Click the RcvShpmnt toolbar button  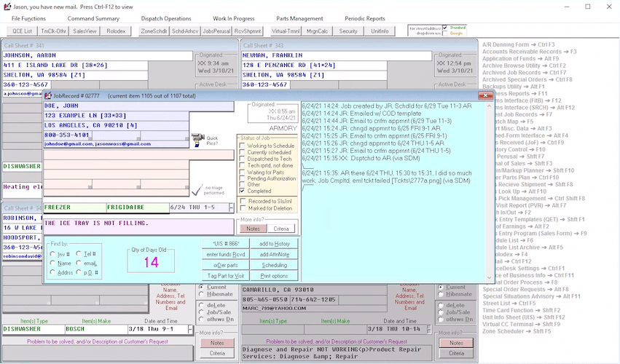(248, 31)
